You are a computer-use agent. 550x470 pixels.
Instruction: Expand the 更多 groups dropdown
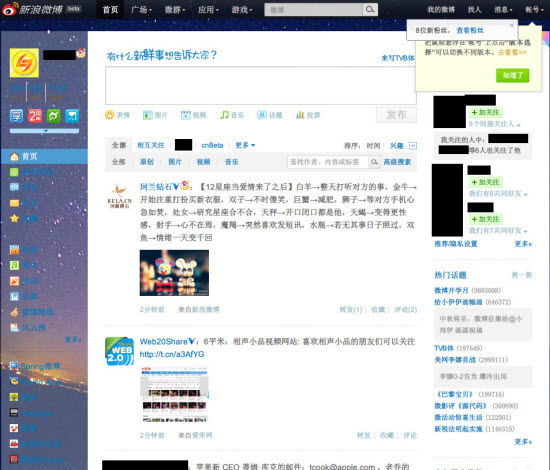click(245, 145)
